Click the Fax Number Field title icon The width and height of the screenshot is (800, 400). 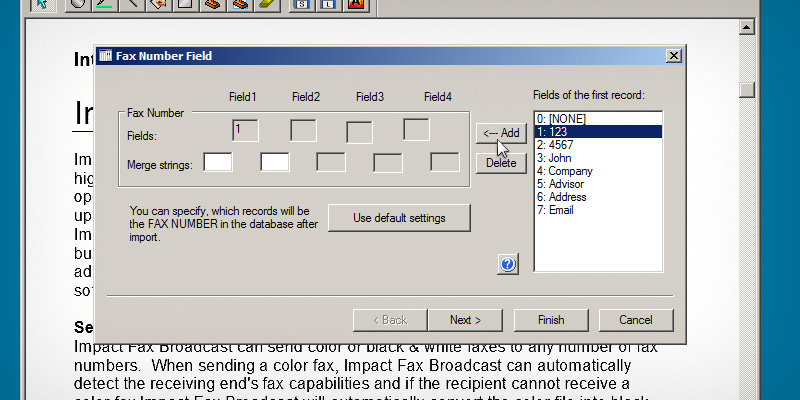pyautogui.click(x=105, y=57)
